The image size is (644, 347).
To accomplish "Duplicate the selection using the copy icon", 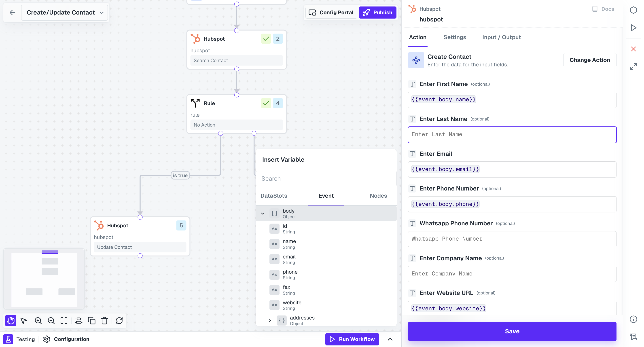I will click(92, 320).
